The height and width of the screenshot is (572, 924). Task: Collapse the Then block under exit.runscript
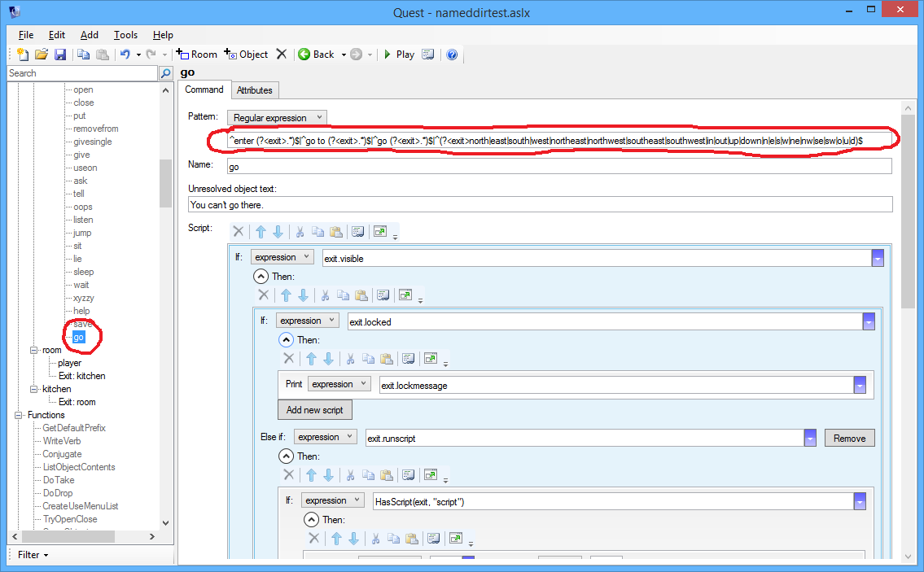(x=286, y=456)
